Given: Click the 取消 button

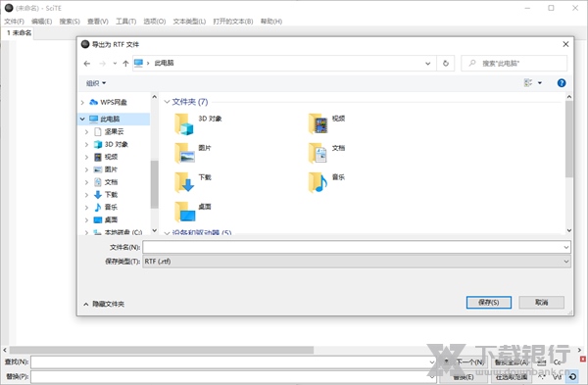Looking at the screenshot, I should tap(542, 303).
